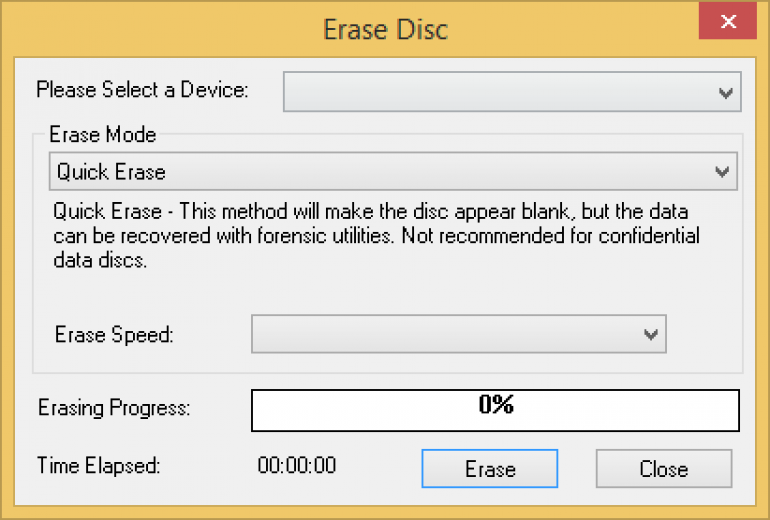Click the "Erase Speed:" label
The image size is (770, 520).
[x=114, y=335]
